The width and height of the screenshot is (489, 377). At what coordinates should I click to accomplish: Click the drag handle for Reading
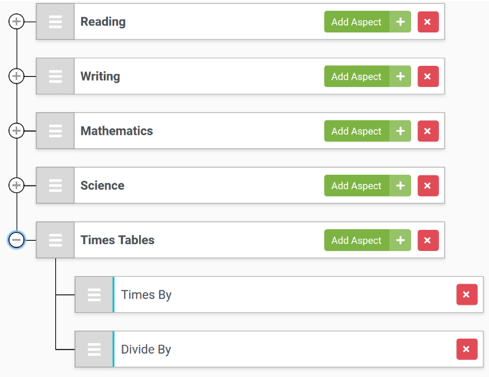[x=55, y=22]
